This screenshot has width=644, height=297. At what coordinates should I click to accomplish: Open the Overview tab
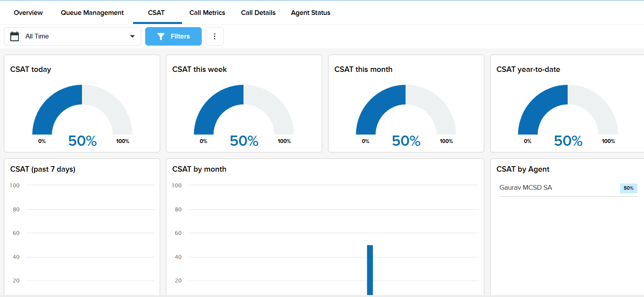[x=28, y=13]
